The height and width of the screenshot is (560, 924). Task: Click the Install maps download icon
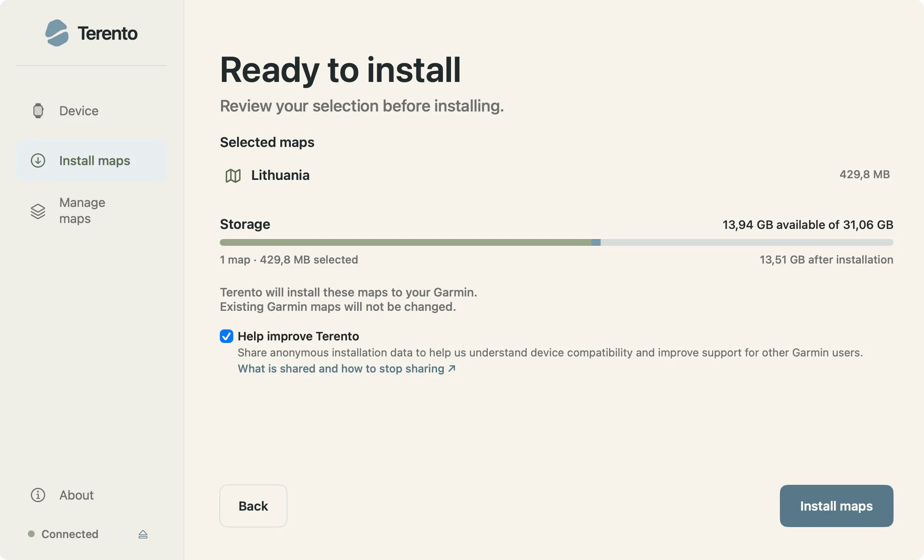click(x=38, y=160)
